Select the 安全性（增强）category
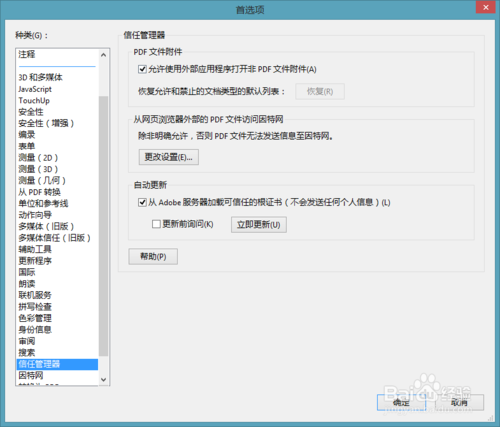500x427 pixels. point(57,123)
